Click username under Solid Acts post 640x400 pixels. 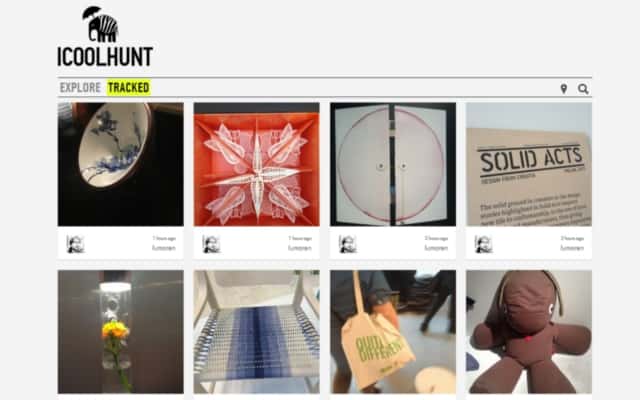tap(572, 248)
